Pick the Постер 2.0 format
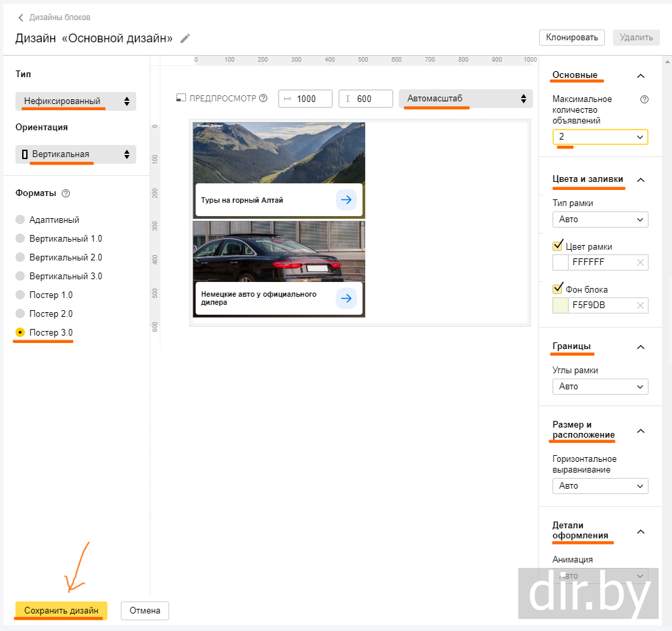The height and width of the screenshot is (631, 672). 20,313
